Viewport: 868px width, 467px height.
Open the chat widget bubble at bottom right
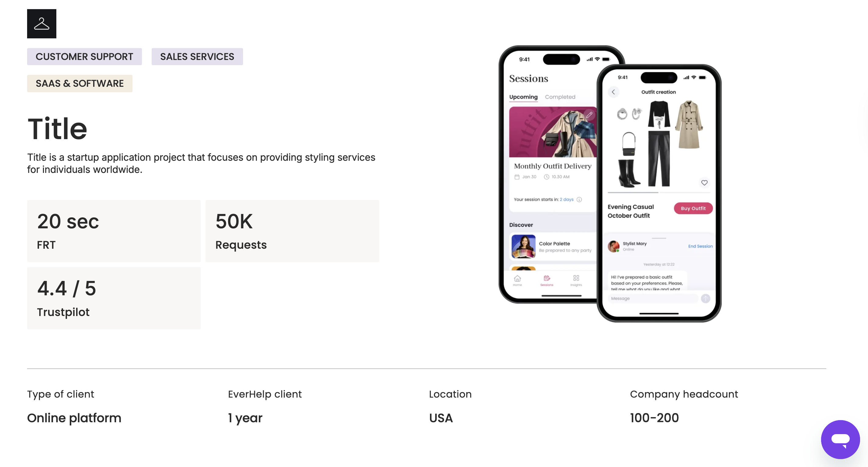840,439
